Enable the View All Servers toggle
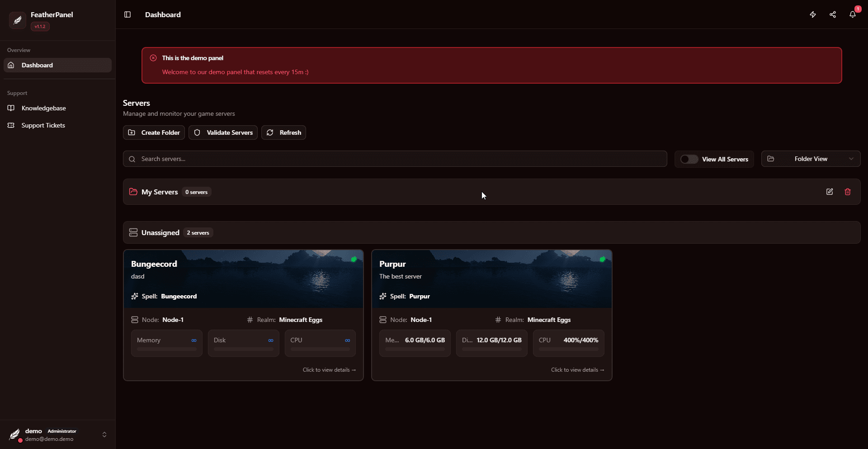Image resolution: width=868 pixels, height=449 pixels. click(x=688, y=159)
